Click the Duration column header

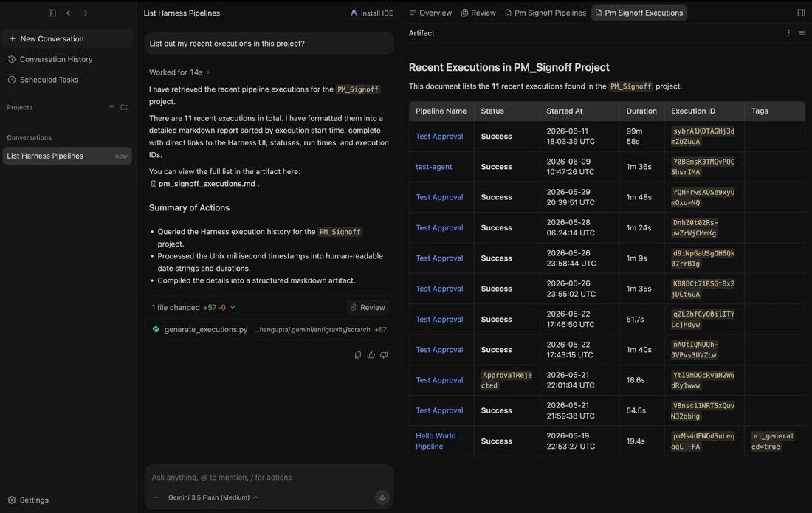pyautogui.click(x=641, y=111)
